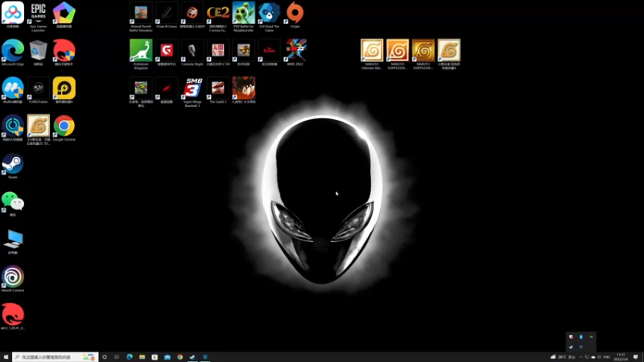Open Task View on the taskbar
644x362 pixels.
point(117,357)
